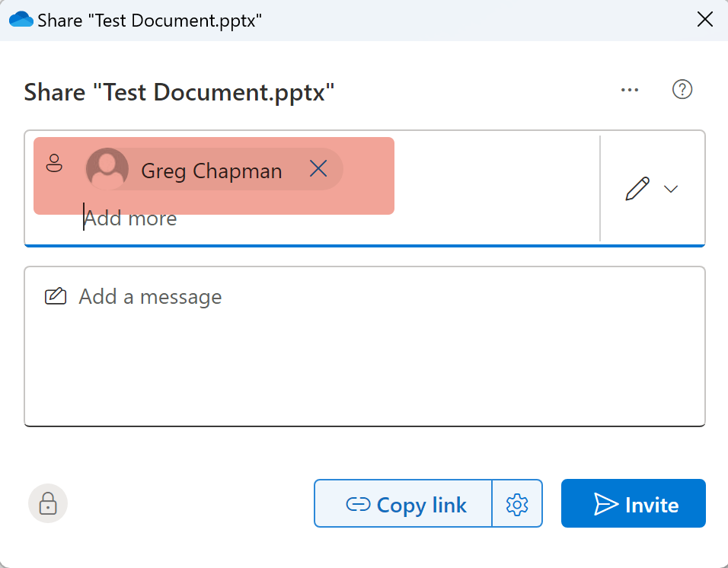Image resolution: width=728 pixels, height=568 pixels.
Task: Click the chain link icon in Copy link
Action: pyautogui.click(x=358, y=504)
